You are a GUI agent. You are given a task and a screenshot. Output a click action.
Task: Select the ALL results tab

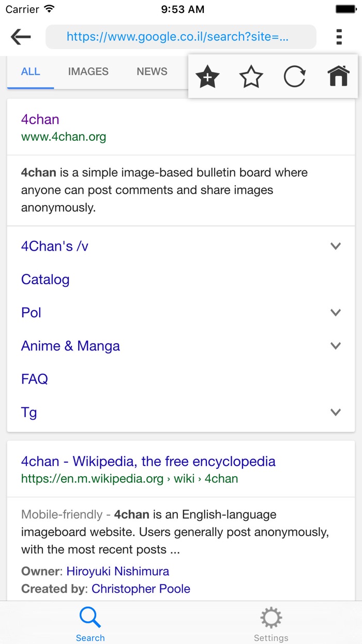pyautogui.click(x=30, y=71)
